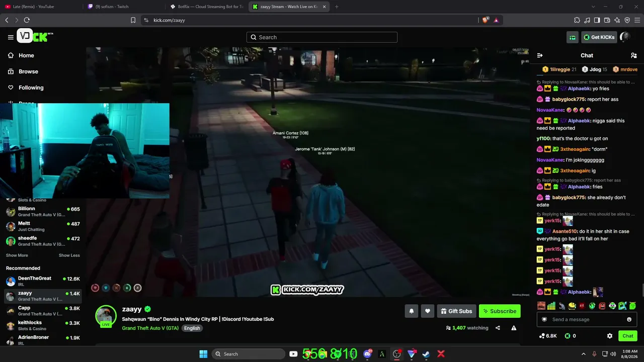This screenshot has width=644, height=362.
Task: Click the English language tag
Action: point(192,328)
